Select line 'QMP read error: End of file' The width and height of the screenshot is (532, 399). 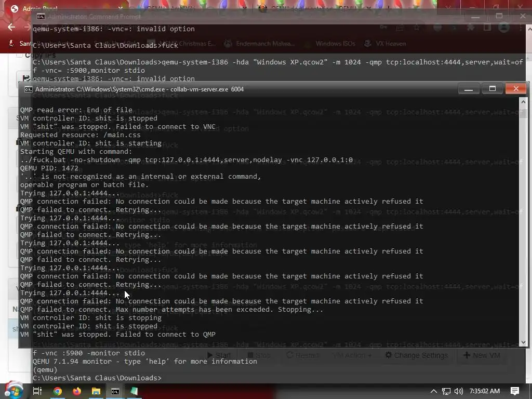click(x=76, y=110)
